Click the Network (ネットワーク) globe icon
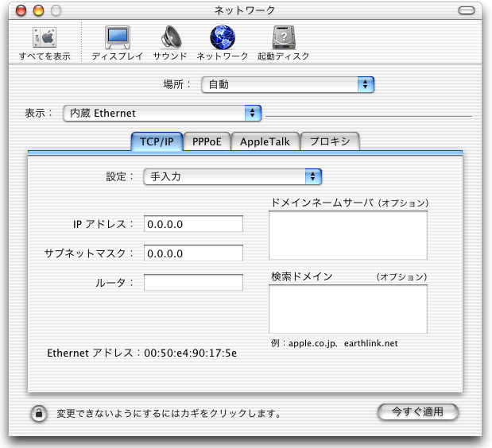Viewport: 492px width, 448px height. (223, 37)
